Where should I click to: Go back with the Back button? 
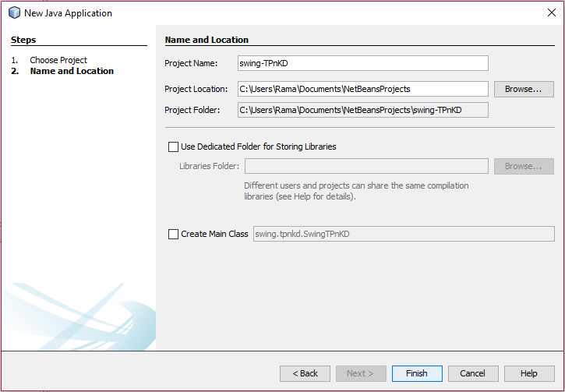(x=305, y=373)
